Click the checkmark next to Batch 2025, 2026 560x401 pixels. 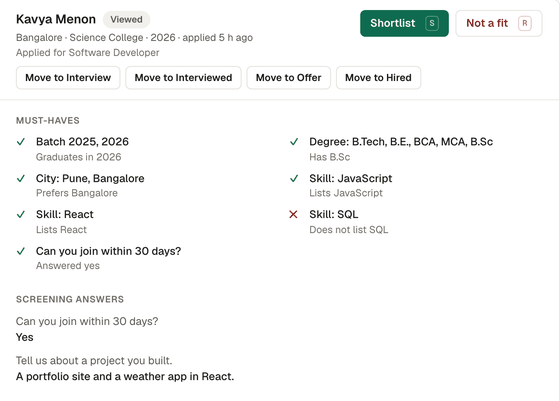coord(21,142)
